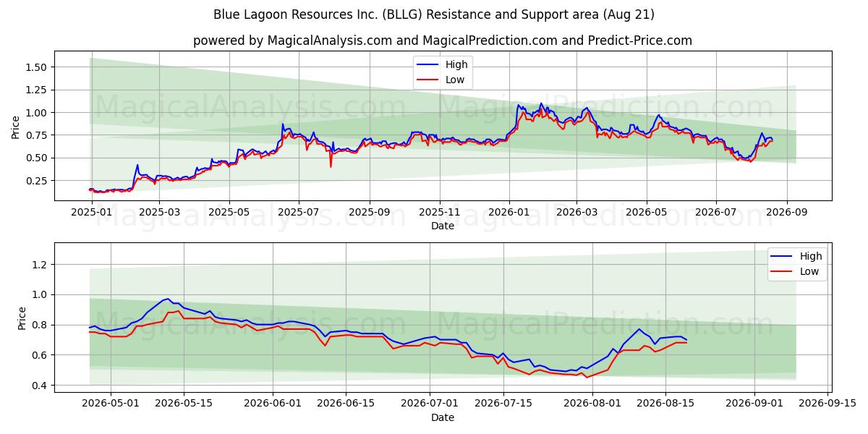Click the '1.00' y-axis value in the top chart

[x=36, y=113]
